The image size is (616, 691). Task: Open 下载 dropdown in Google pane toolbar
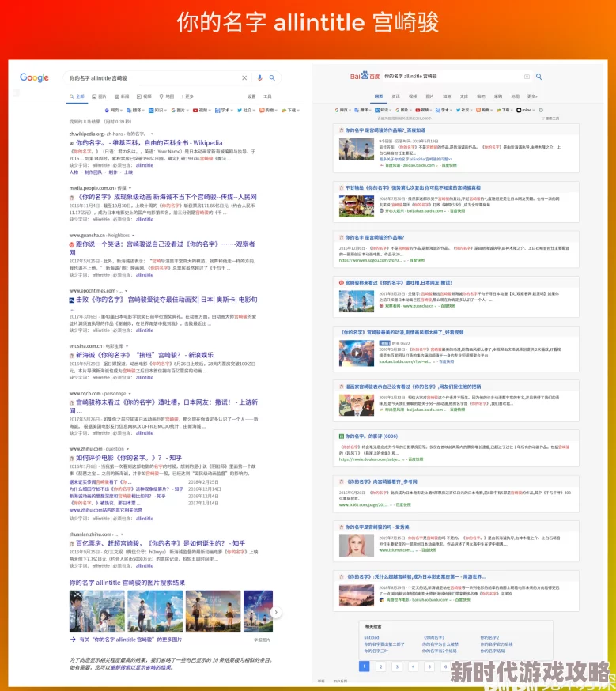tap(291, 111)
